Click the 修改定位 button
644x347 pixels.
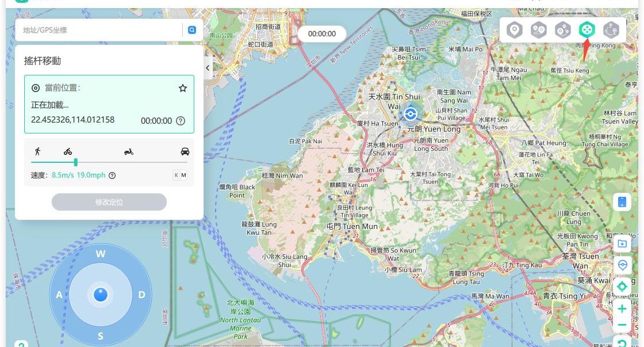109,202
